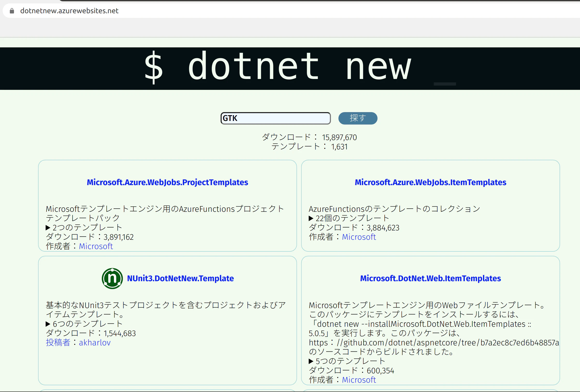Expand the 2つのテンプレート disclosure

(84, 228)
